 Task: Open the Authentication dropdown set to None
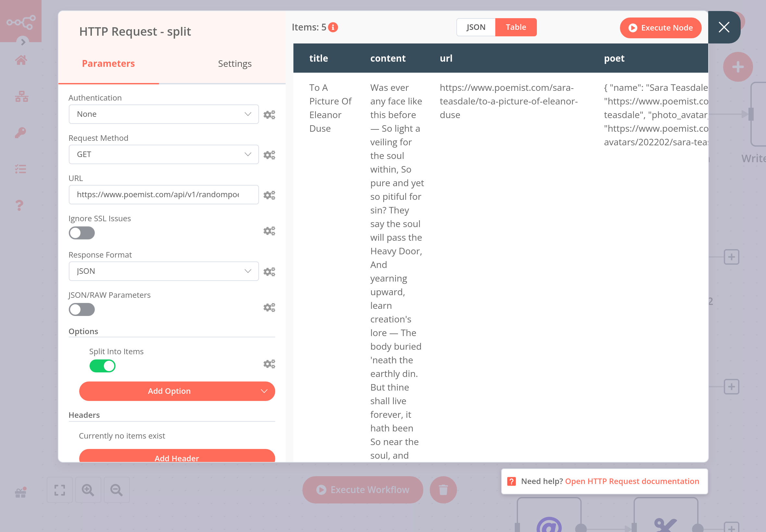click(163, 114)
